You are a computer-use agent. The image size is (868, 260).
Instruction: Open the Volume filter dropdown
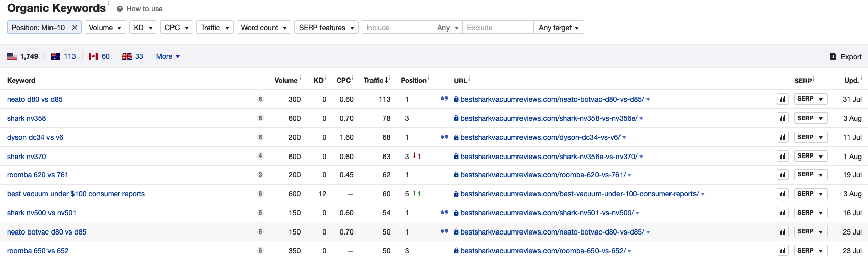[x=106, y=27]
